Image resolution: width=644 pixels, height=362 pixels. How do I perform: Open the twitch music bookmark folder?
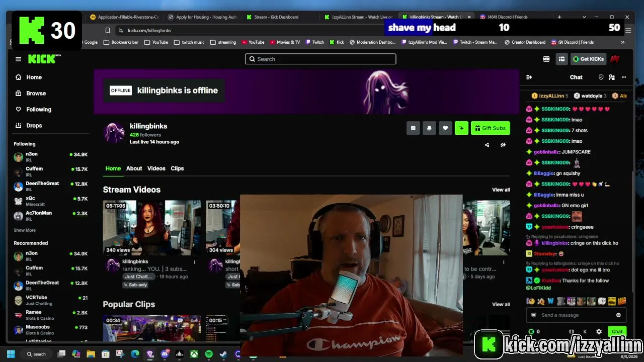click(189, 42)
